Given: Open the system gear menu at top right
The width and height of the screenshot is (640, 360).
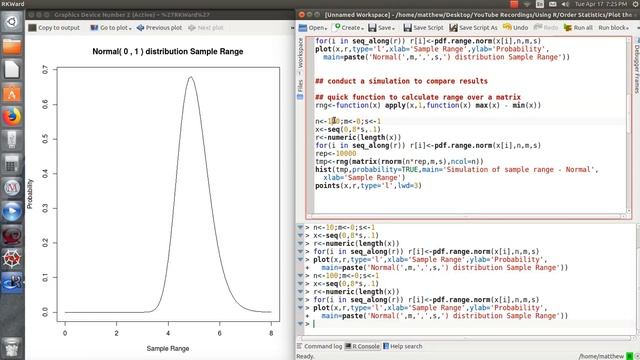Looking at the screenshot, I should point(636,4).
